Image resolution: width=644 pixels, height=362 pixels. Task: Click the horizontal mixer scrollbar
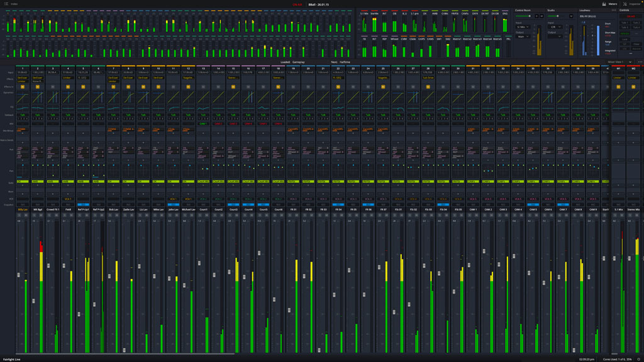(125, 354)
